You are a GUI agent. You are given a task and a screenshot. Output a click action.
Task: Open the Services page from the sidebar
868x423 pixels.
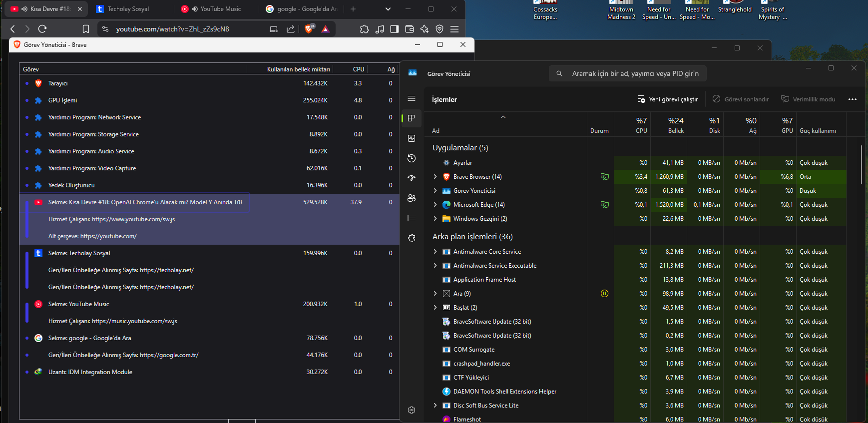pyautogui.click(x=412, y=238)
